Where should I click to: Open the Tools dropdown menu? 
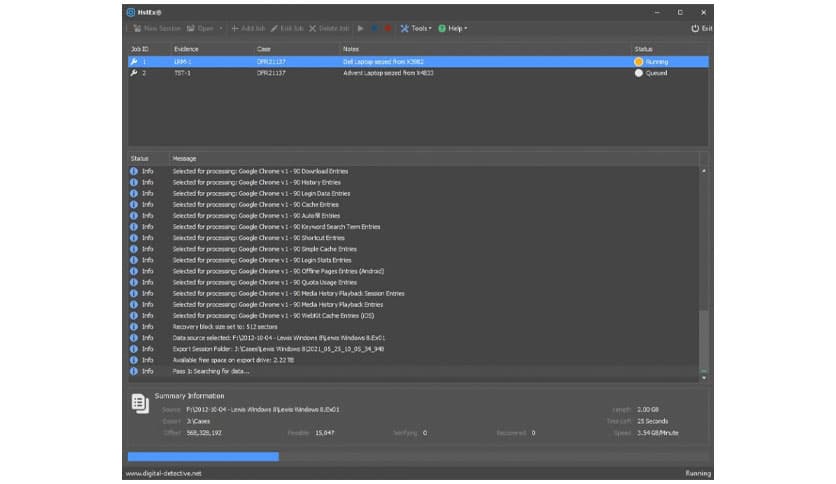point(416,28)
